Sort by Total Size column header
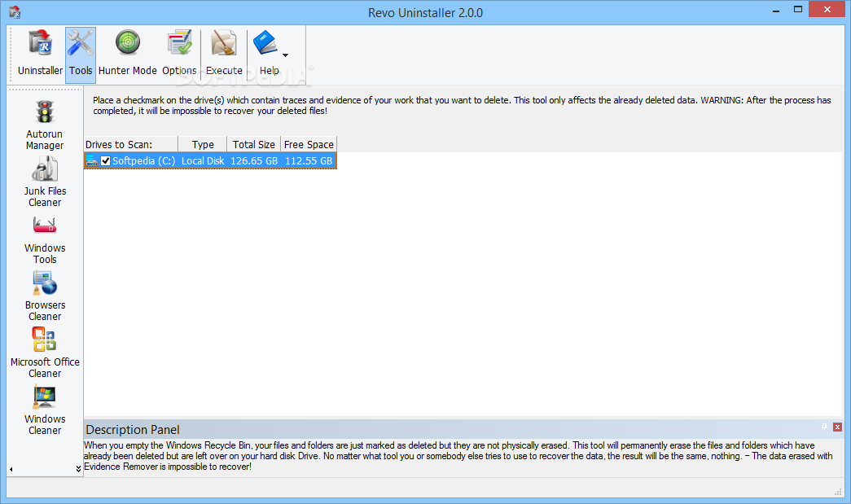The width and height of the screenshot is (851, 504). 253,144
